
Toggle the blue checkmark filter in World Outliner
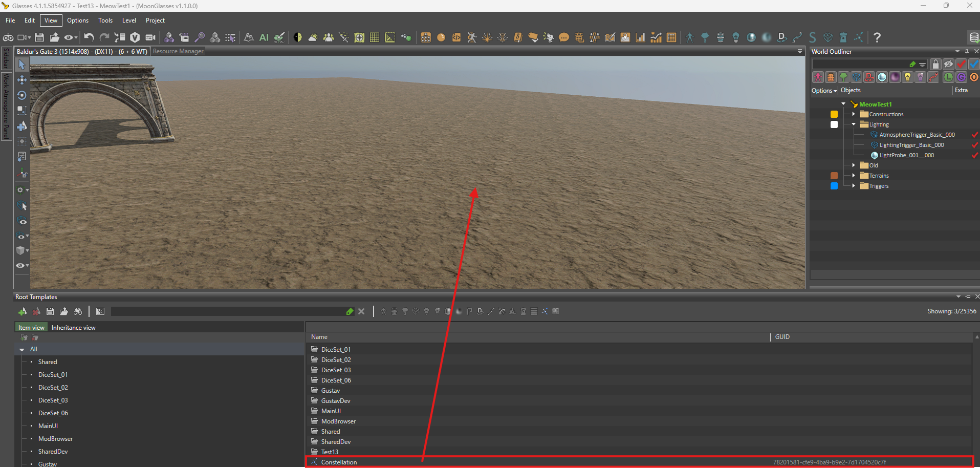[974, 64]
